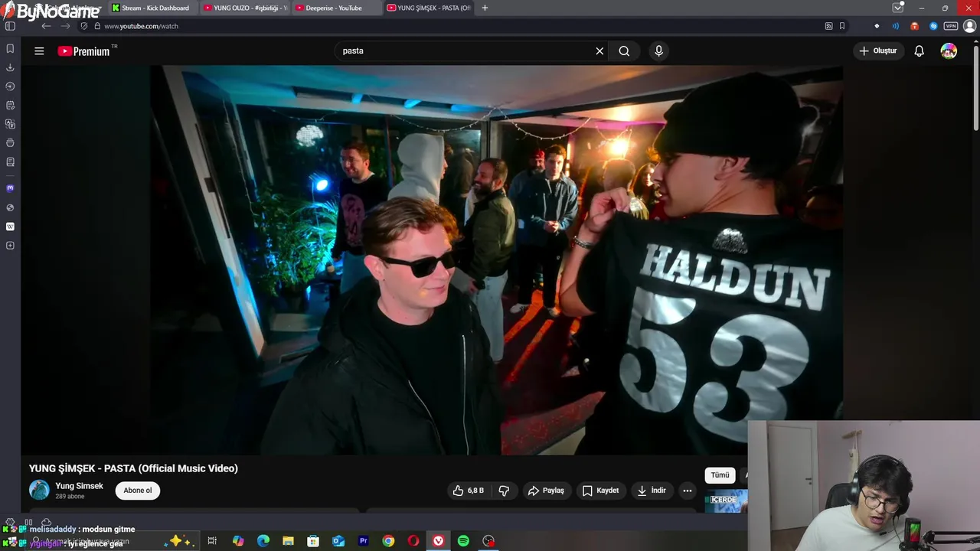Open File Explorer from the taskbar

pos(288,541)
